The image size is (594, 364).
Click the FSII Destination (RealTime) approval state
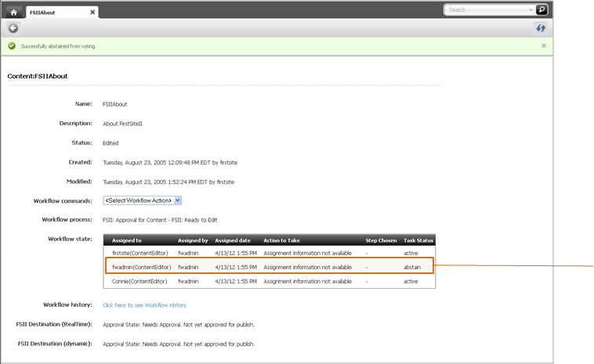click(179, 325)
